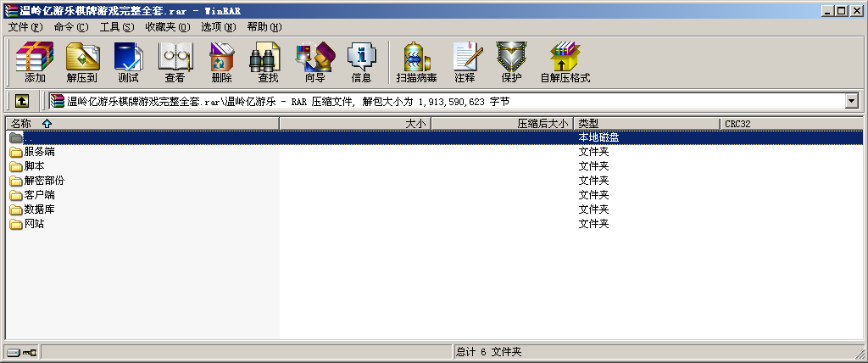The image size is (868, 363).
Task: Select the 服务端 folder in the list
Action: tap(39, 152)
